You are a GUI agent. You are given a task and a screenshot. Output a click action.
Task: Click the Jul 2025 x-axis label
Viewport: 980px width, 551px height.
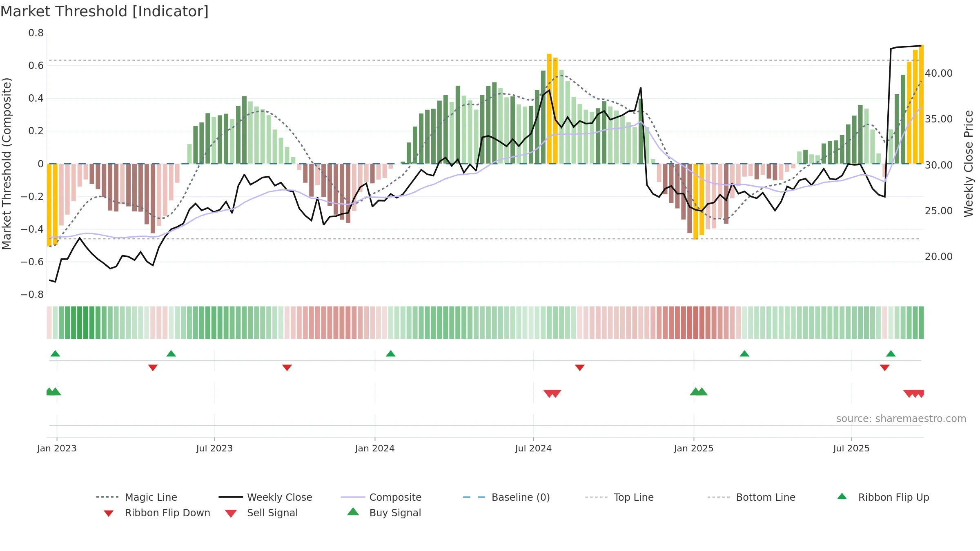pos(851,448)
